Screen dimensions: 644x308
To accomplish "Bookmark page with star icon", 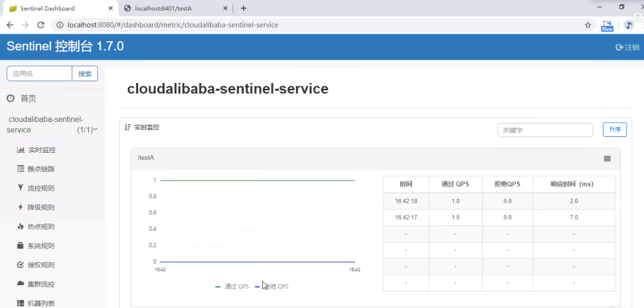I will coord(588,25).
